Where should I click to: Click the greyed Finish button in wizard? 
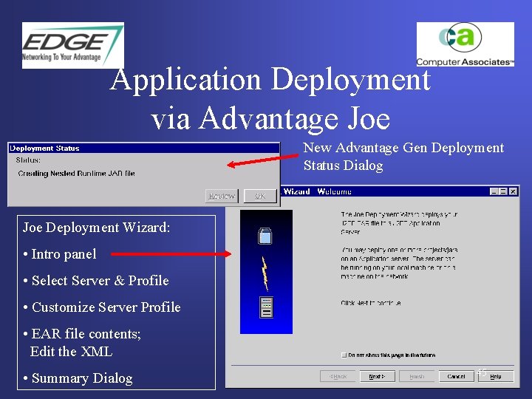point(417,376)
